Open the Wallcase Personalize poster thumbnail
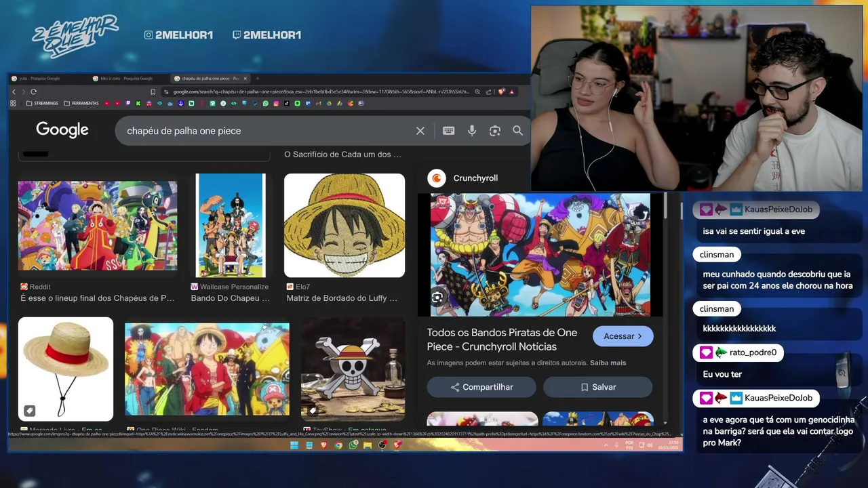Image resolution: width=868 pixels, height=488 pixels. [231, 226]
